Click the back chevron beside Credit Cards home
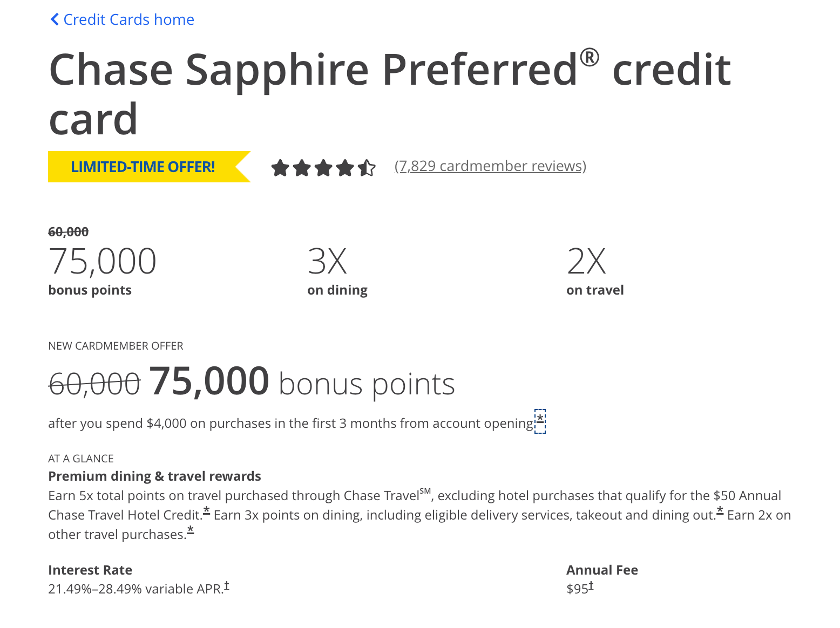The image size is (840, 628). click(54, 20)
